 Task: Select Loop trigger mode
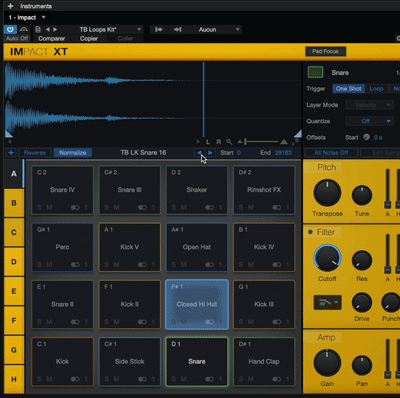pyautogui.click(x=376, y=89)
